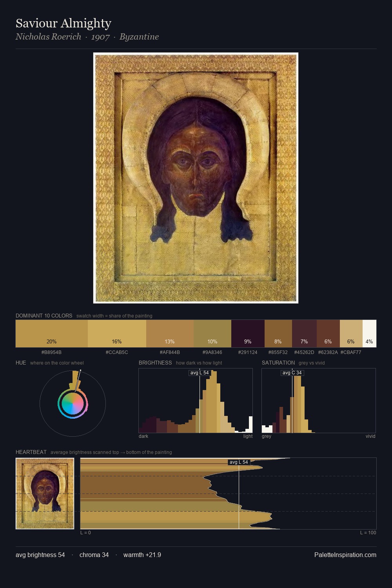Click the hex code '#9A8346' label
Screen dimensions: 392x588
[212, 352]
